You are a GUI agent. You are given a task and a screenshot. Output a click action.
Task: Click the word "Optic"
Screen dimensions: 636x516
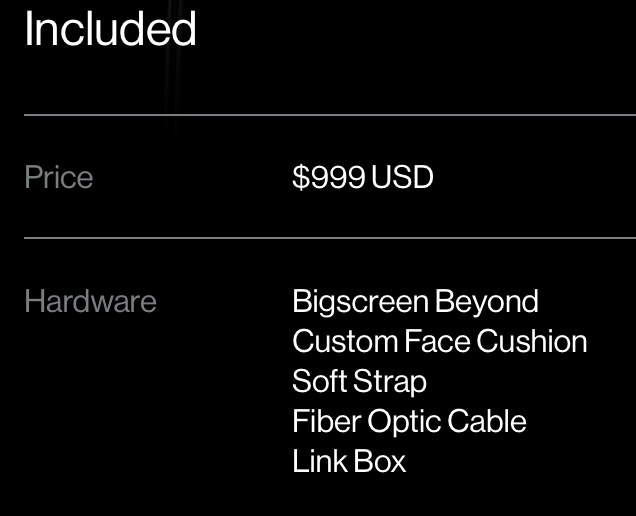(x=404, y=422)
